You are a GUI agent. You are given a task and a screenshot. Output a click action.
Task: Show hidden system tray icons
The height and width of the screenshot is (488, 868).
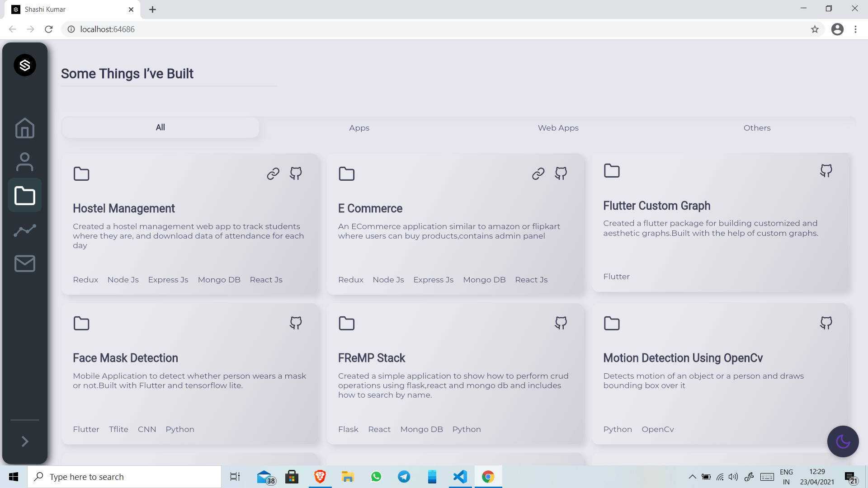(692, 477)
